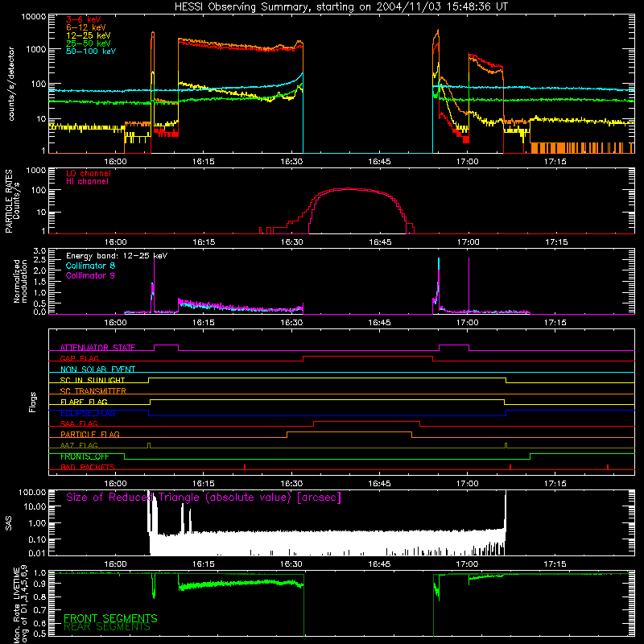Click the Collimator 9 legend label
This screenshot has width=644, height=644.
90,275
